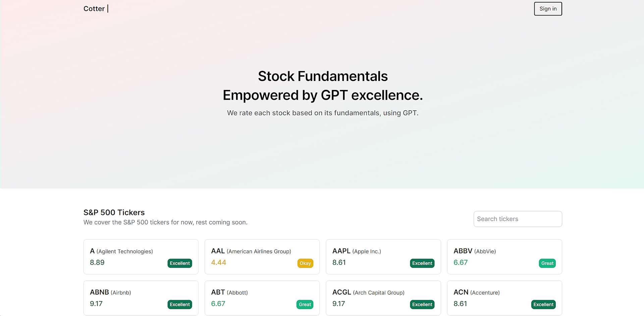Click the Excellent badge on Agilent card

[x=180, y=263]
